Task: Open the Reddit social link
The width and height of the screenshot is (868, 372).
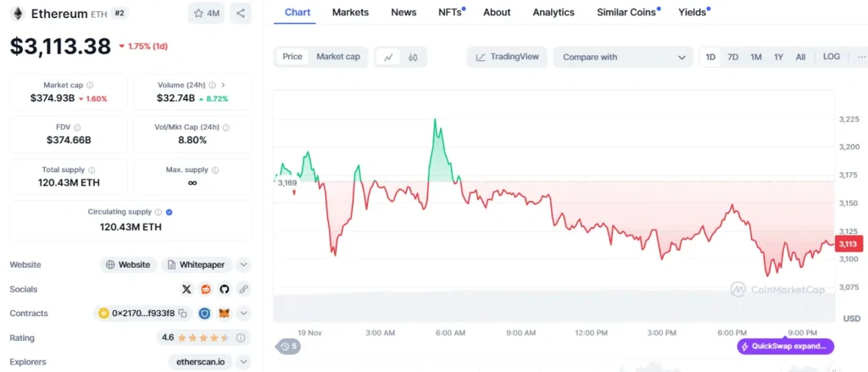Action: [205, 289]
